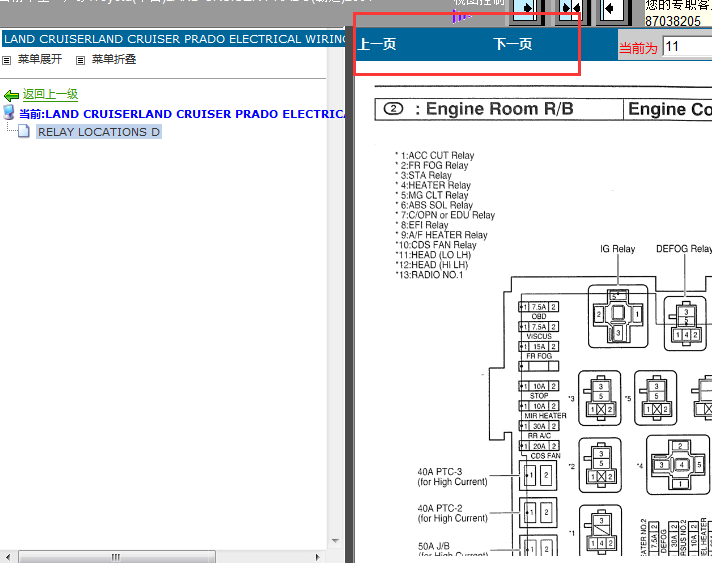Click green back arrow icon beside 返回上一级
This screenshot has height=563, width=712.
pos(11,95)
